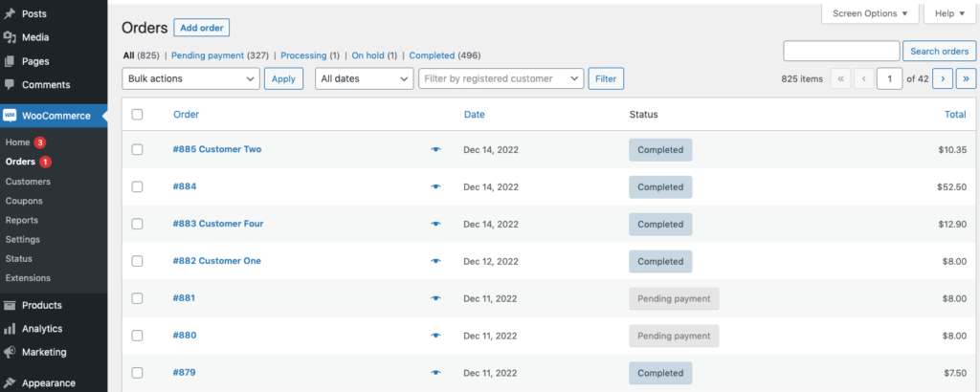This screenshot has height=392, width=980.
Task: Click the current page number field
Action: point(889,78)
